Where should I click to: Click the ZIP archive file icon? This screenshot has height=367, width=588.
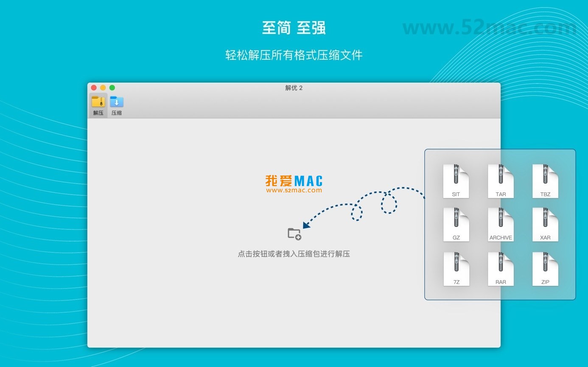[x=545, y=268]
